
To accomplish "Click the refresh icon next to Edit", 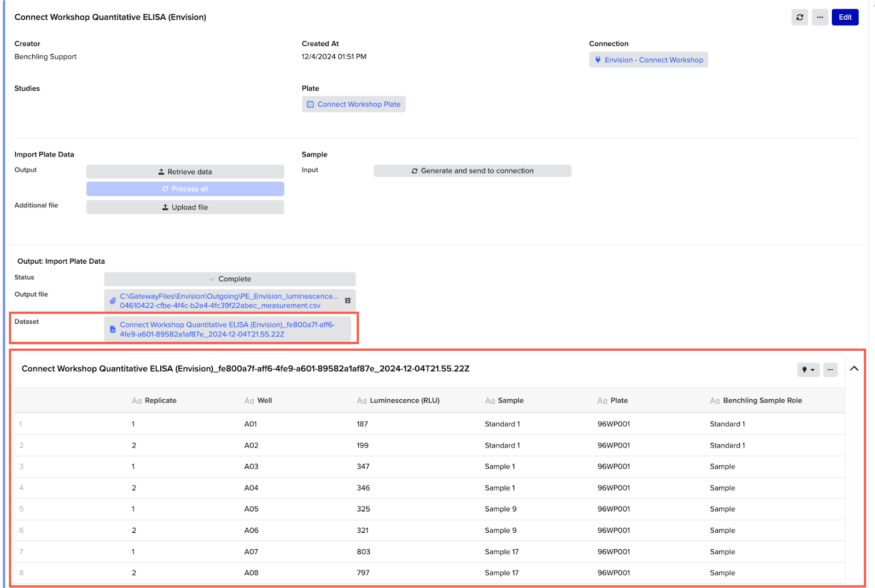I will (x=800, y=17).
